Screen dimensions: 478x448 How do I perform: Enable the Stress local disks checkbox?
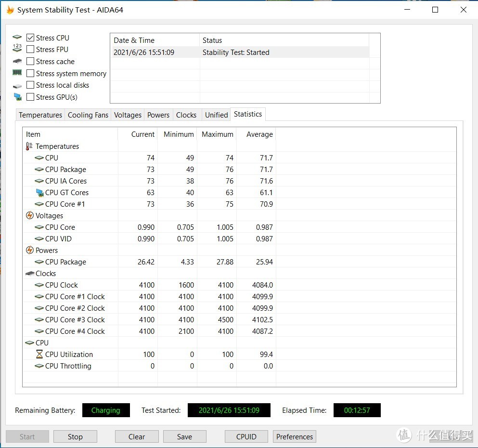pos(29,85)
